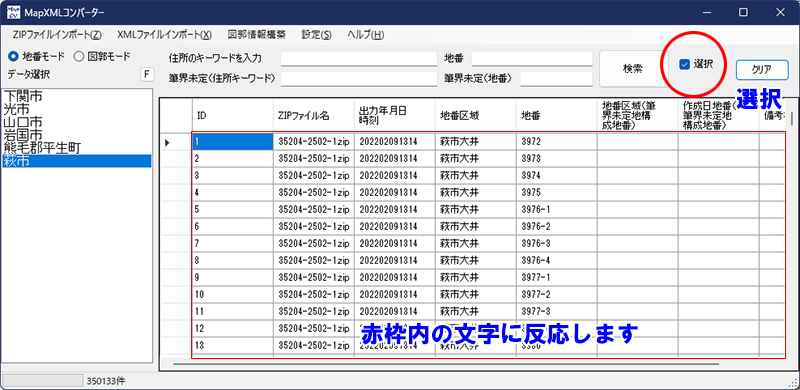Open the ヘルプ menu
Image resolution: width=800 pixels, height=390 pixels.
click(x=365, y=35)
